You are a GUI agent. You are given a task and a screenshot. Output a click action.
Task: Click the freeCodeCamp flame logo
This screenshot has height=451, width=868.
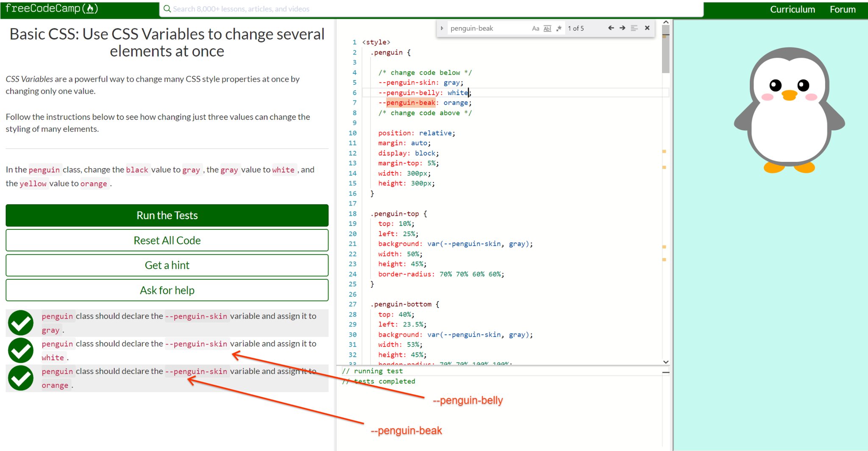coord(90,8)
